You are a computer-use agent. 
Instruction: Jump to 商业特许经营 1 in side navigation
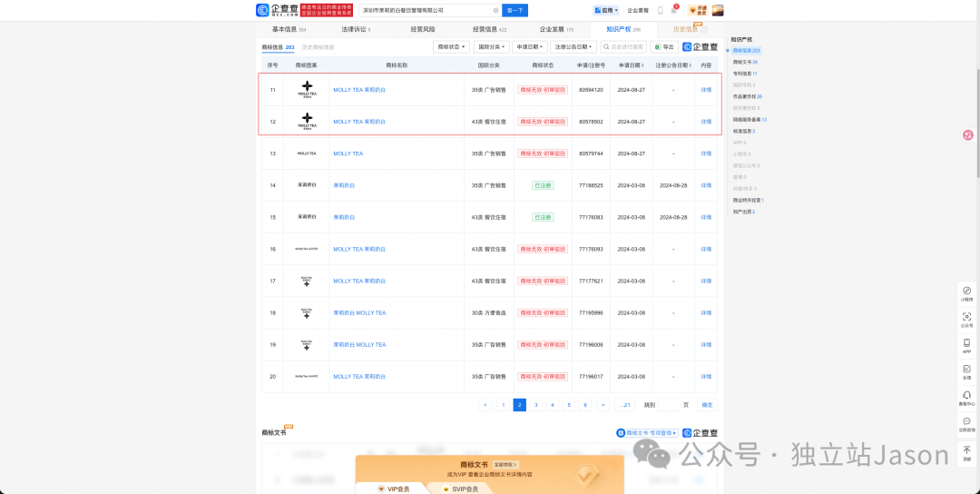tap(748, 200)
